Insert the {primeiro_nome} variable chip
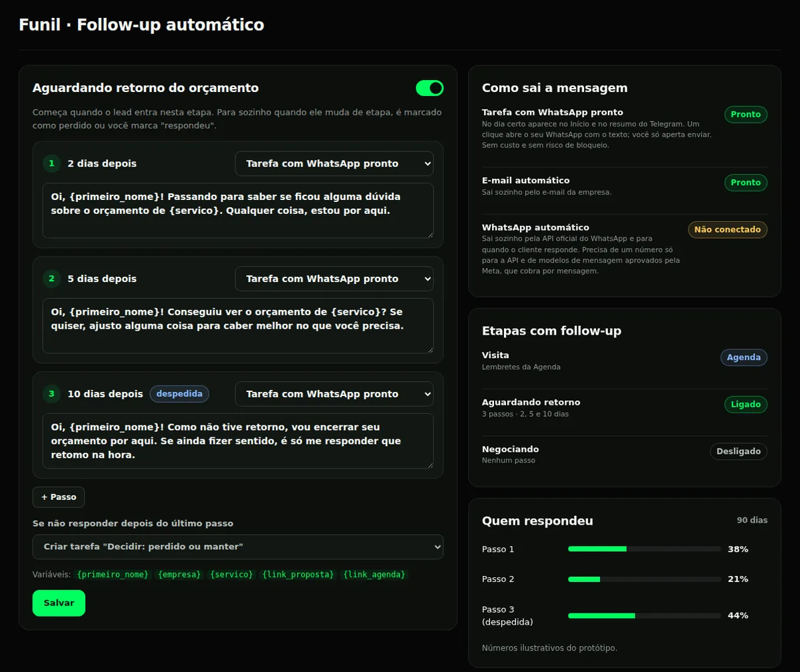This screenshot has width=800, height=672. point(113,575)
